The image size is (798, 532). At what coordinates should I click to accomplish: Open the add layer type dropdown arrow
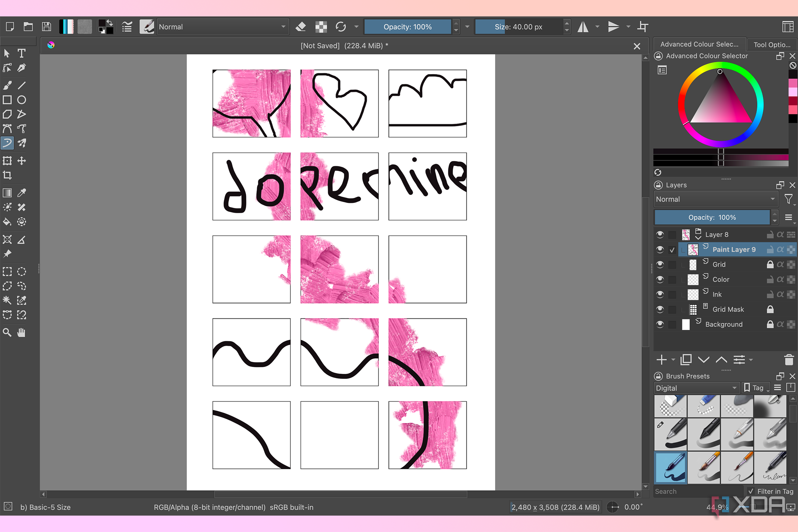673,359
